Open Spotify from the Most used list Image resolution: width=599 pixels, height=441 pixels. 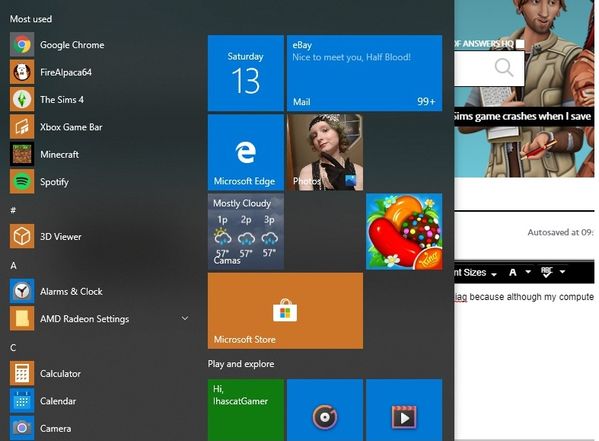101,182
